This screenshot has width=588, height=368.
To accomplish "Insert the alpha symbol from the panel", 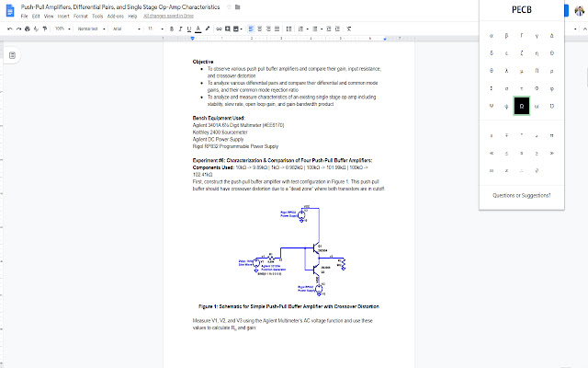I will pos(492,36).
